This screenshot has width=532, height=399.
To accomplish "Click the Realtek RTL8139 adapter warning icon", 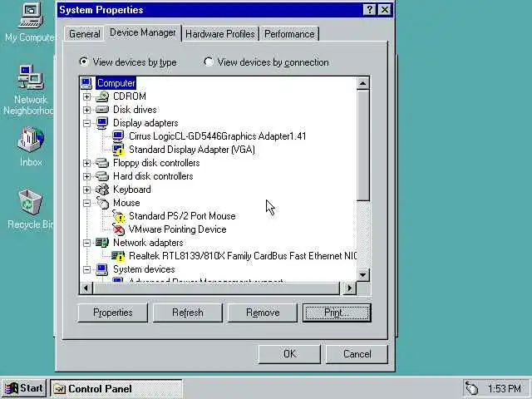I will 118,256.
